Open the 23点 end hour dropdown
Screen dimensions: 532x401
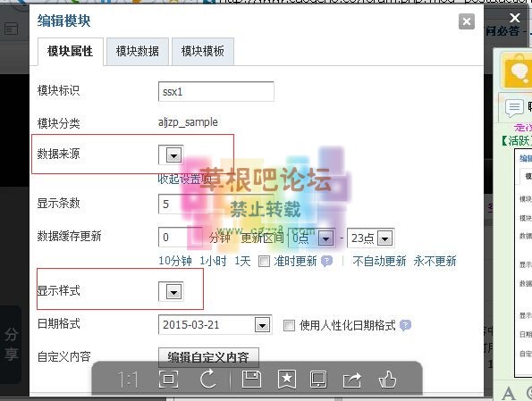(x=371, y=238)
